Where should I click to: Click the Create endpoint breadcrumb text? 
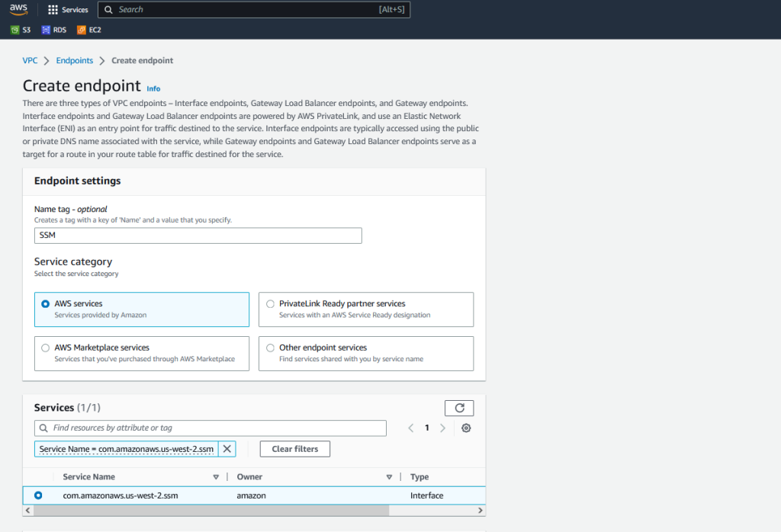(143, 60)
